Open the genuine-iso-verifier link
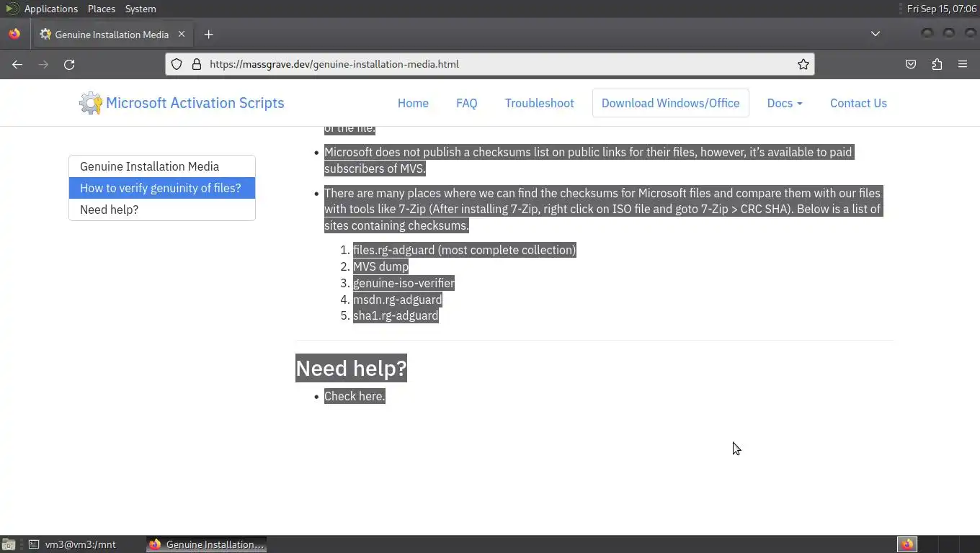Image resolution: width=980 pixels, height=553 pixels. 404,283
